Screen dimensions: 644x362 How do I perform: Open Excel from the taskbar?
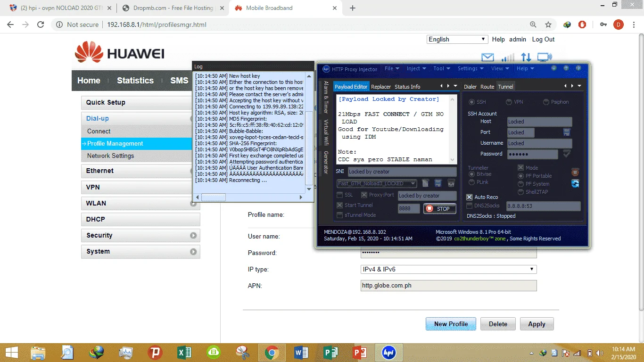(x=184, y=353)
